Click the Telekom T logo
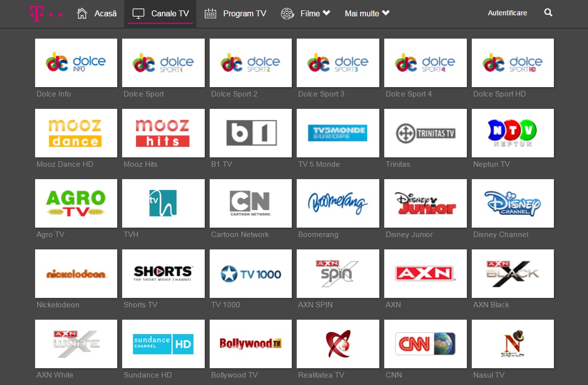 (46, 14)
